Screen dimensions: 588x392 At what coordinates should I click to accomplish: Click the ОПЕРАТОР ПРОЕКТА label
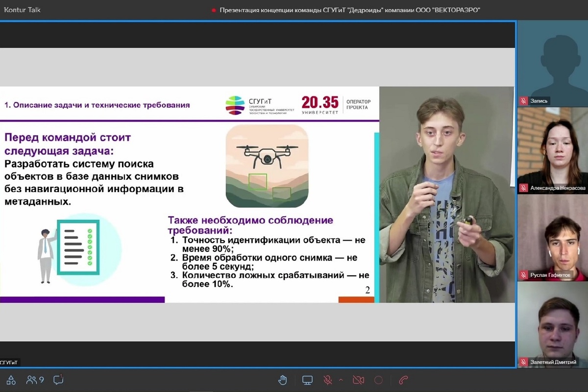pos(358,104)
